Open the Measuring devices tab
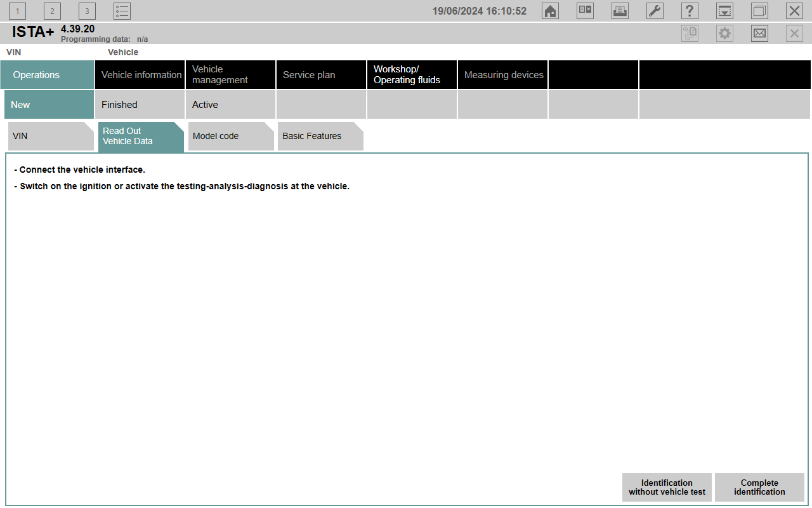 pyautogui.click(x=503, y=75)
